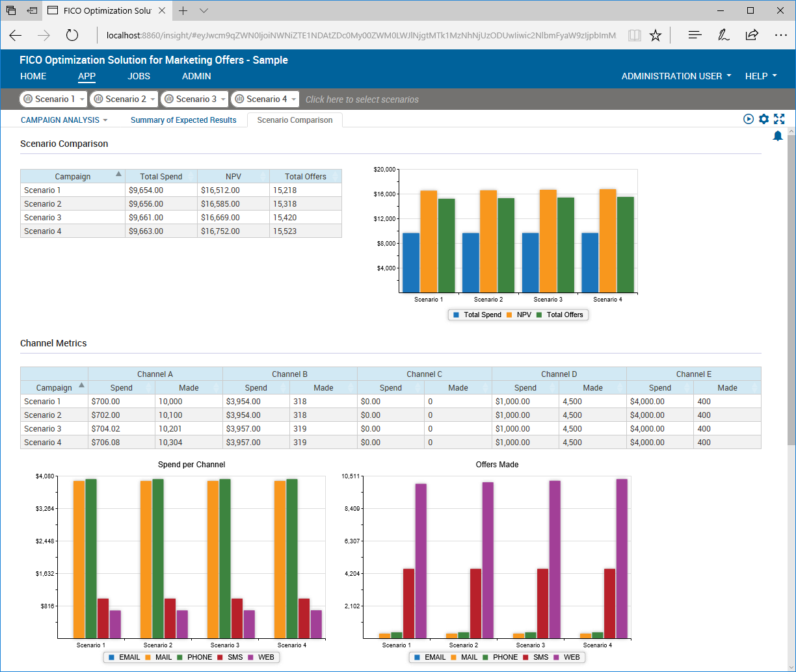Viewport: 796px width, 672px height.
Task: Expand the Scenario 3 pill dropdown arrow
Action: [x=222, y=99]
